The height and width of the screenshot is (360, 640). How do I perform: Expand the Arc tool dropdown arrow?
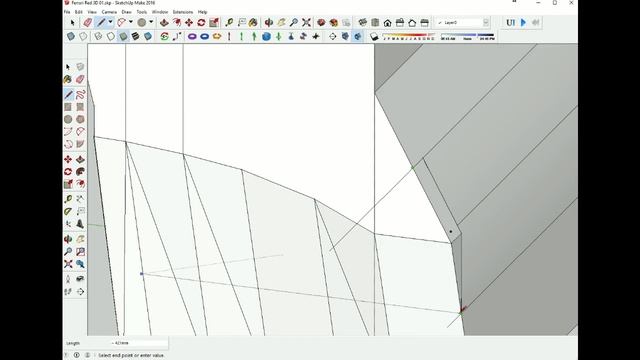click(131, 22)
